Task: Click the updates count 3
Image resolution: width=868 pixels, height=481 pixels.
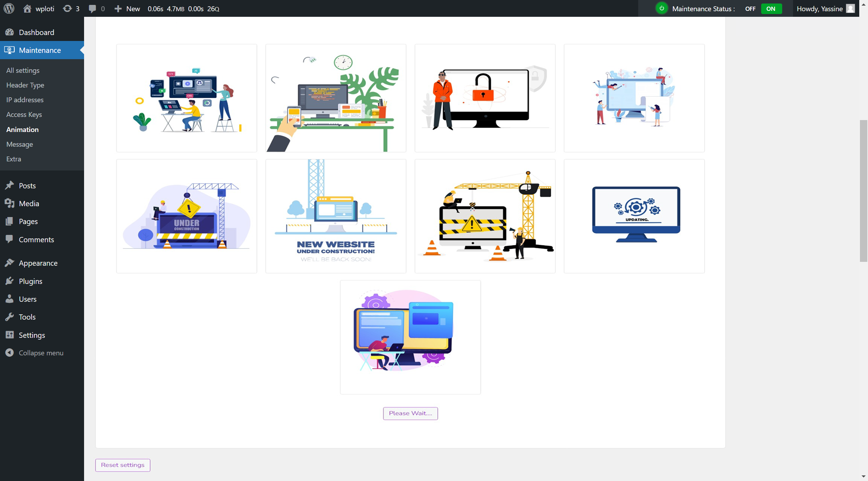Action: click(77, 9)
